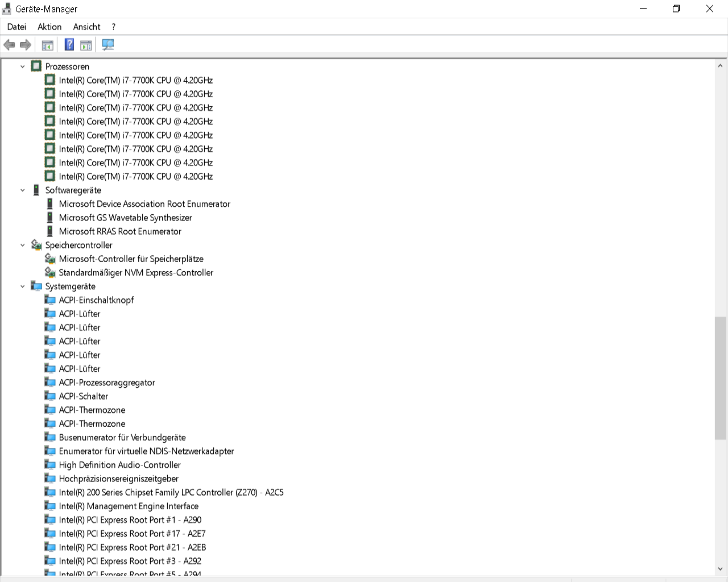Click the scrollbar up arrow
The image size is (728, 582).
(x=721, y=66)
